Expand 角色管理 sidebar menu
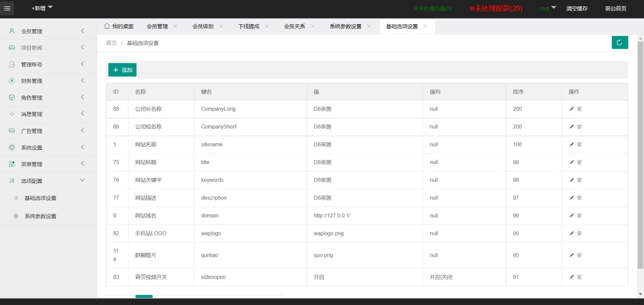The image size is (644, 305). coord(48,98)
